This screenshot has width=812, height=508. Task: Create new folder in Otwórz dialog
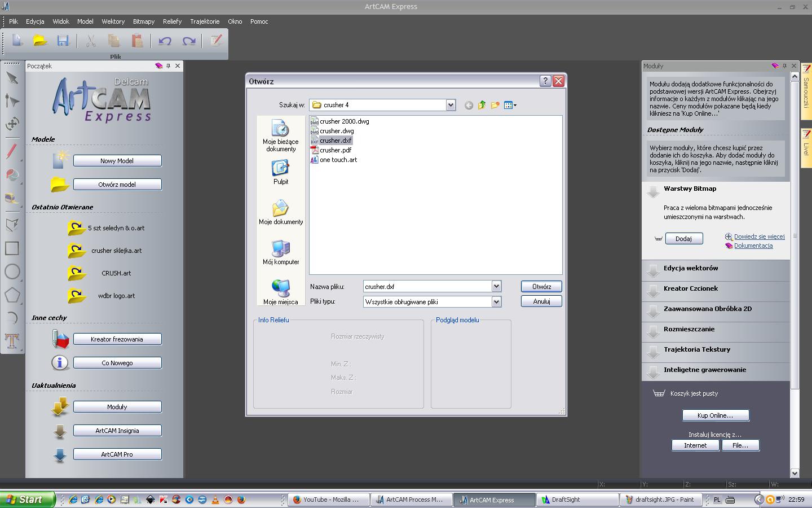495,105
